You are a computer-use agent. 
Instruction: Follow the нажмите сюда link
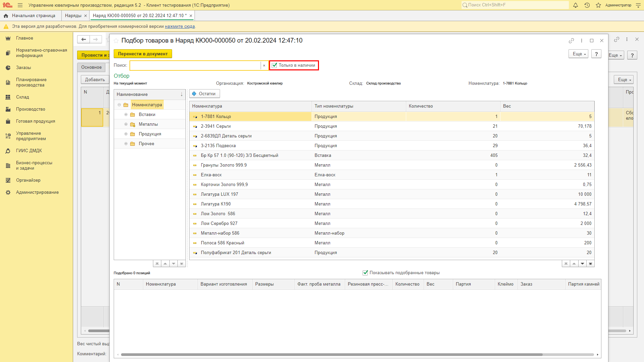point(180,26)
